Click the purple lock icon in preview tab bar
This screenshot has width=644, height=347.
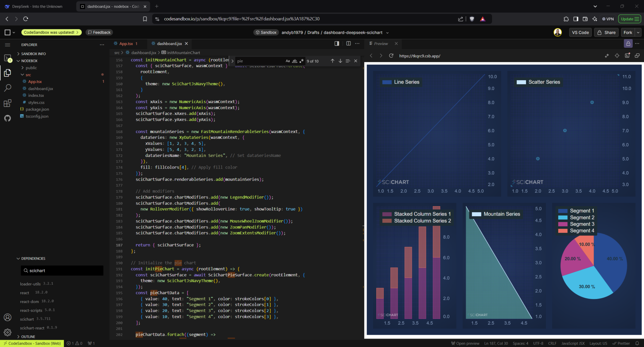[x=628, y=43]
